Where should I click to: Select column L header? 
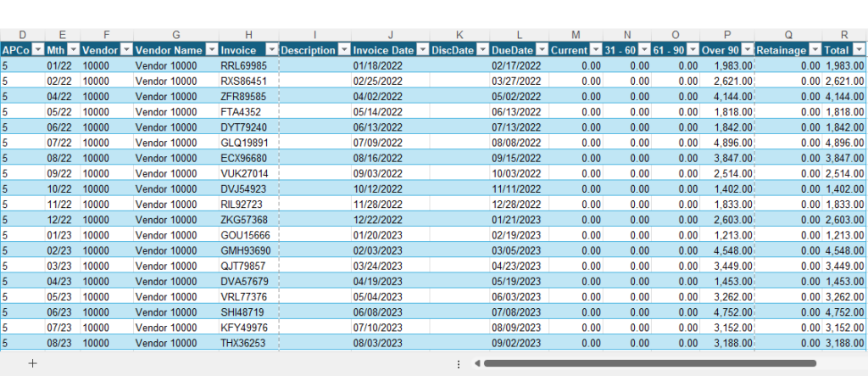pyautogui.click(x=520, y=35)
